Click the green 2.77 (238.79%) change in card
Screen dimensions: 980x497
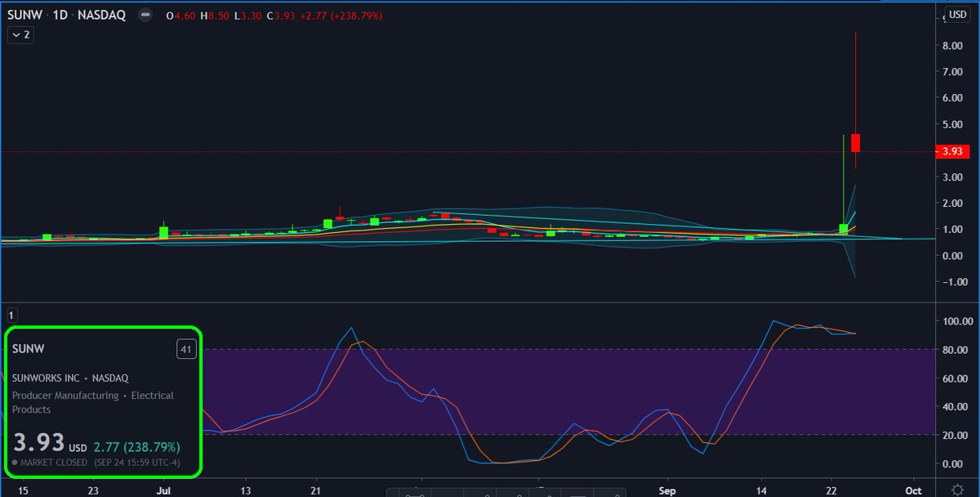[136, 447]
